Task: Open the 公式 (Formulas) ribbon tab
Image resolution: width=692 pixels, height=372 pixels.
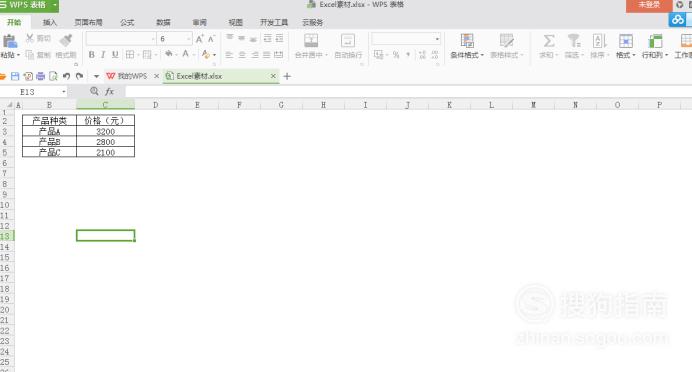Action: (x=127, y=23)
